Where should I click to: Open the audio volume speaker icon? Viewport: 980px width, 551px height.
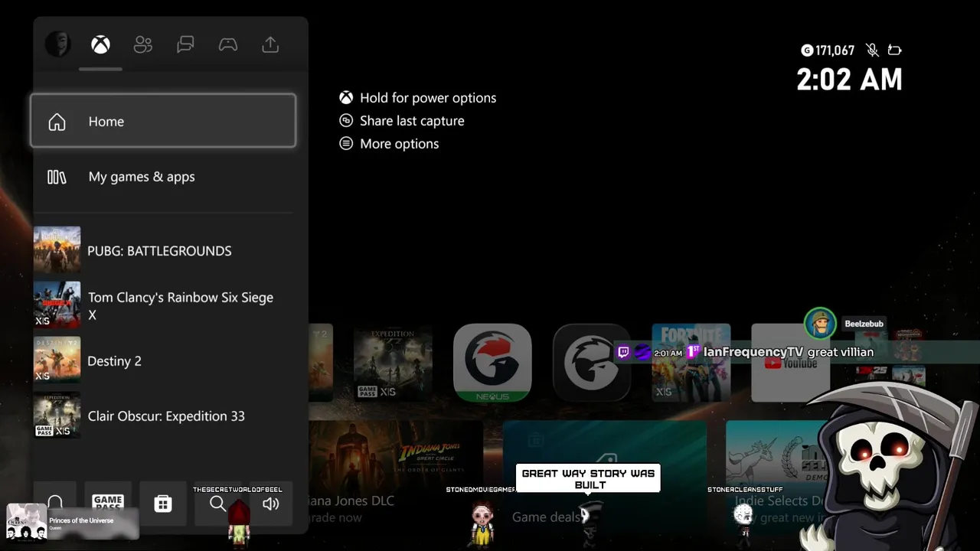pos(270,504)
